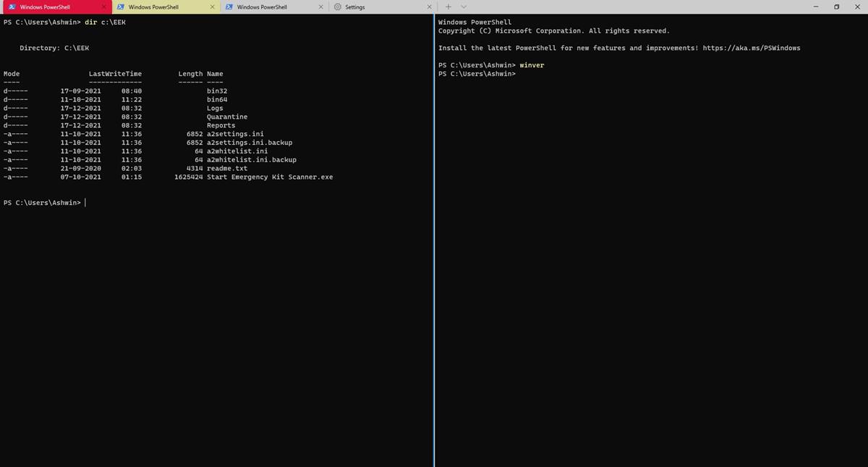Open a new tab with the plus button
868x467 pixels.
point(448,7)
